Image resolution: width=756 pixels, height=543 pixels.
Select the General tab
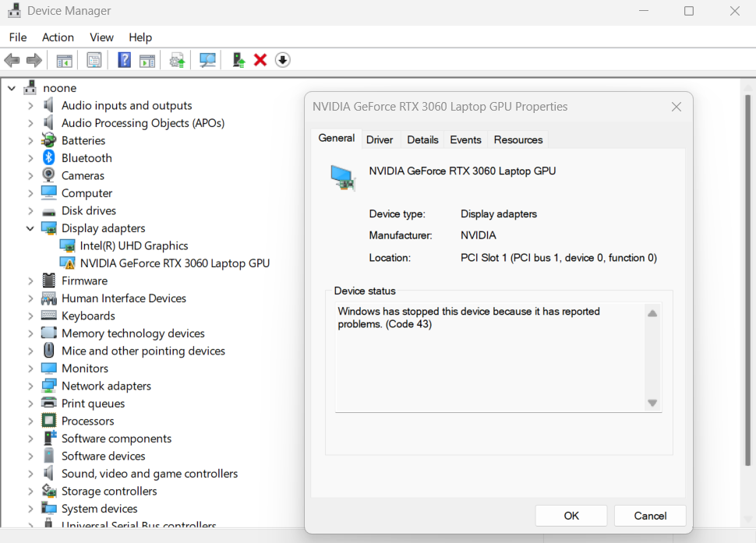click(337, 138)
